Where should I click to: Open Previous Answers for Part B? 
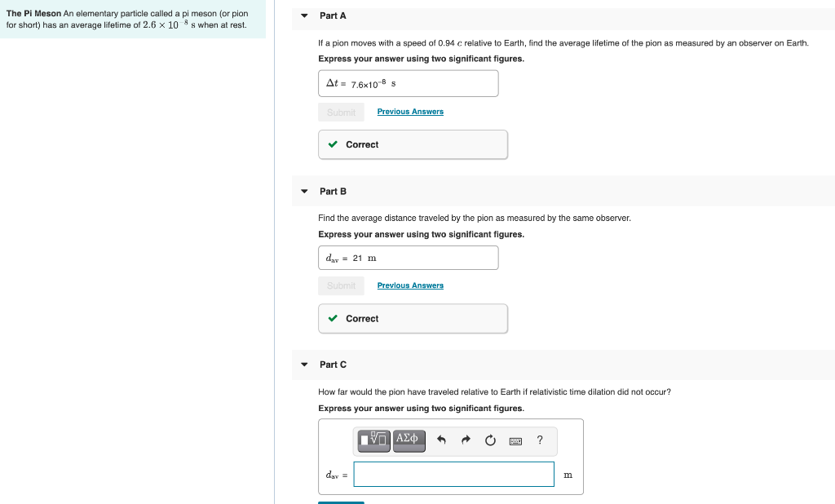[x=410, y=285]
